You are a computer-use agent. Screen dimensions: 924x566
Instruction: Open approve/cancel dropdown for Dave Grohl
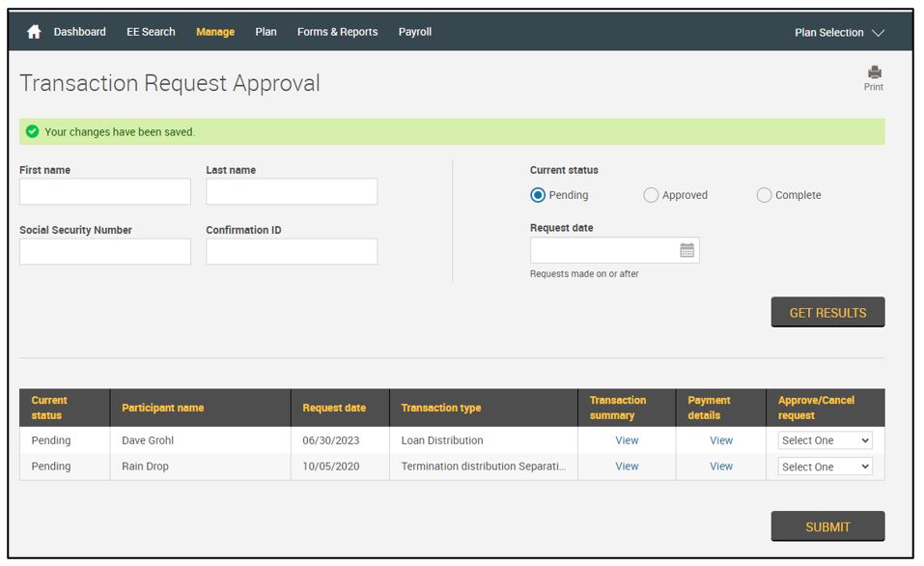[x=825, y=440]
